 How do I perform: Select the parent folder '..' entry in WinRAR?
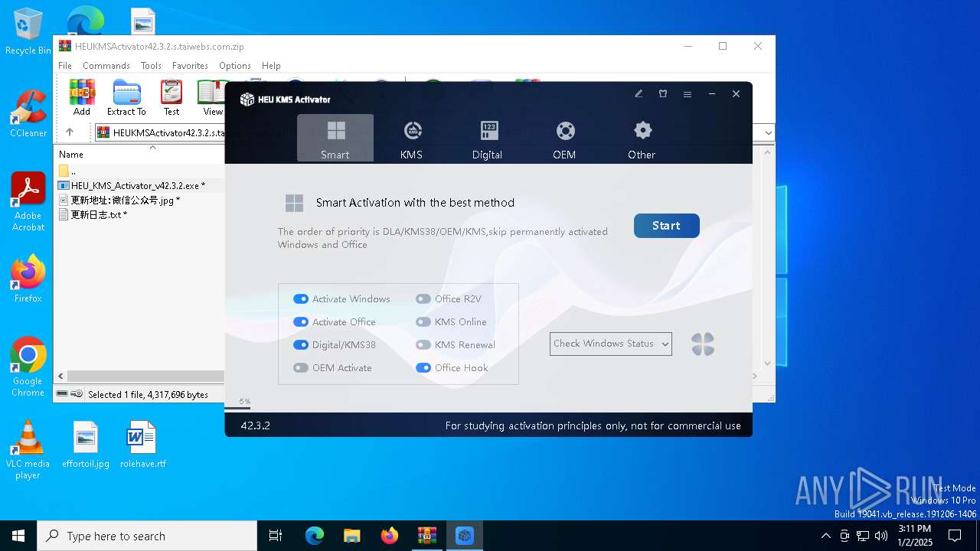[x=67, y=171]
